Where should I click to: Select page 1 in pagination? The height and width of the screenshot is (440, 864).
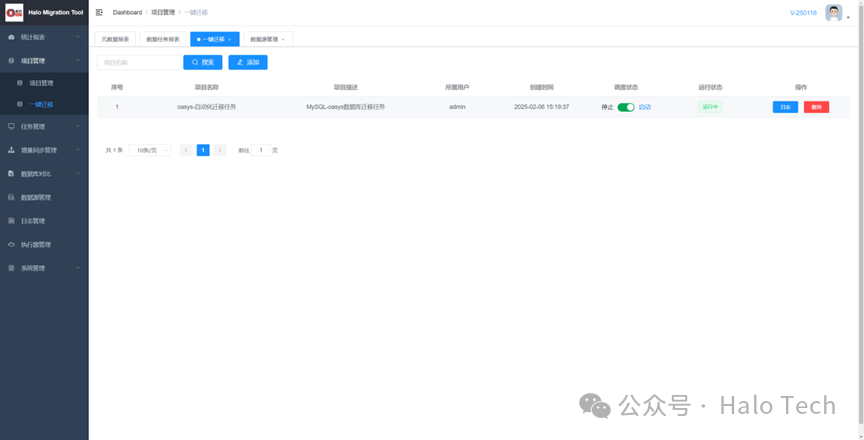tap(203, 150)
